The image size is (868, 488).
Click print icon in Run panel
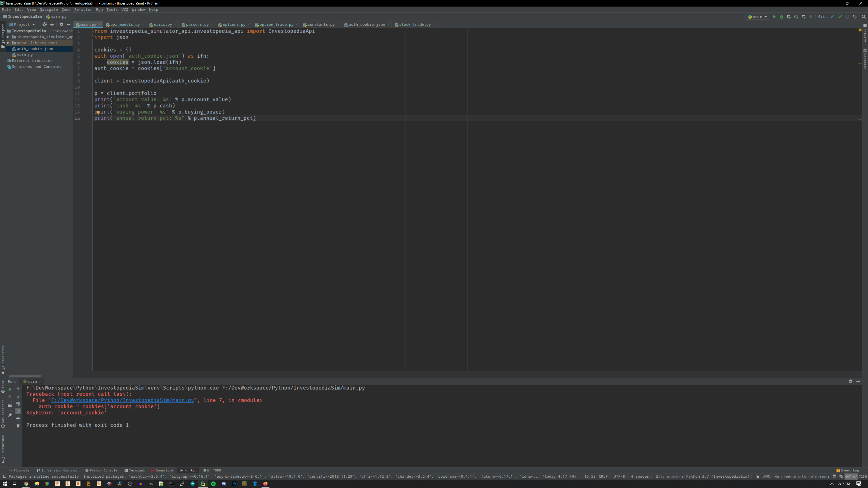[x=18, y=418]
